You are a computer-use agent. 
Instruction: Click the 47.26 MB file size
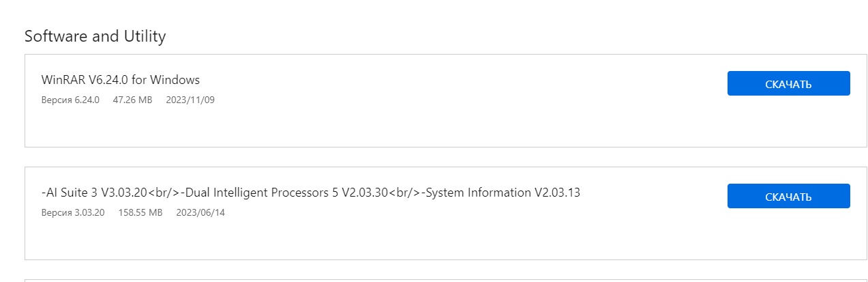pos(132,100)
